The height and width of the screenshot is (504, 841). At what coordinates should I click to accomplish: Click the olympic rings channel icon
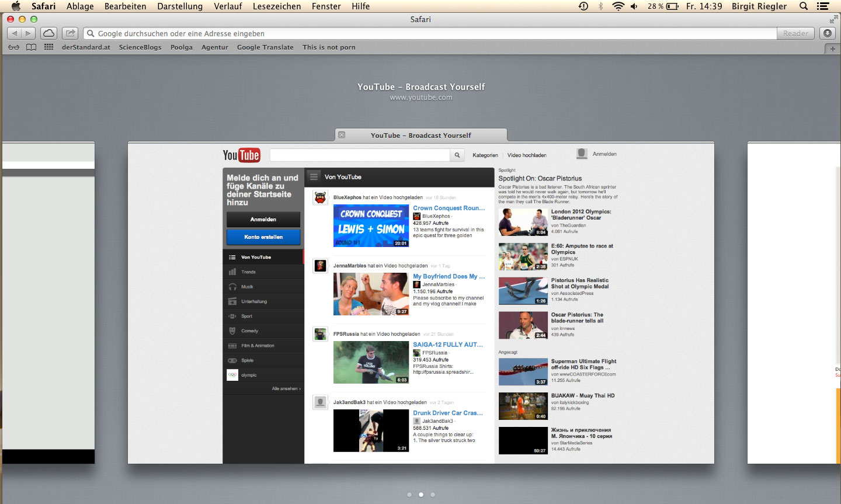232,375
